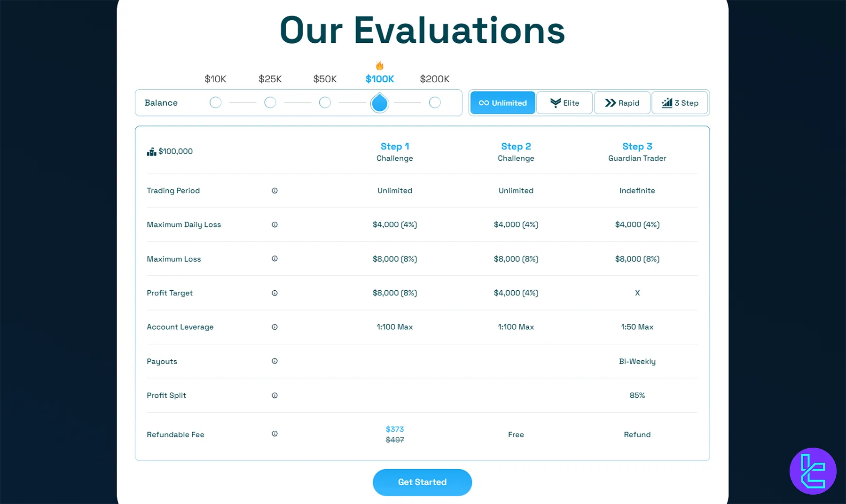Click the Step 1 $8,000 (8%) profit target
The width and height of the screenshot is (846, 504).
coord(395,293)
